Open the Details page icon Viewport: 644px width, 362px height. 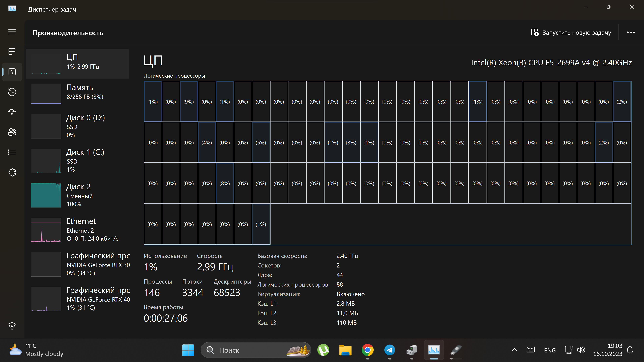[x=12, y=152]
